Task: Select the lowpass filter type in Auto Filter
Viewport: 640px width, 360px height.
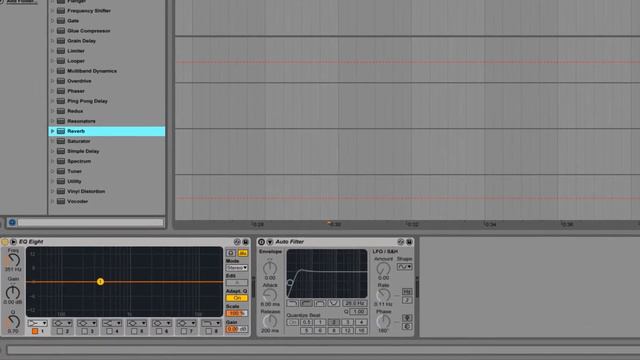Action: tap(292, 303)
